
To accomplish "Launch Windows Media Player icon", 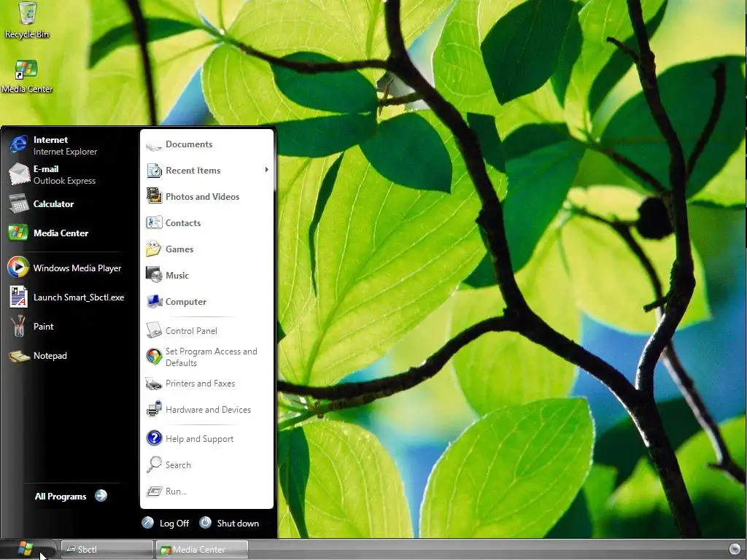I will pyautogui.click(x=18, y=268).
